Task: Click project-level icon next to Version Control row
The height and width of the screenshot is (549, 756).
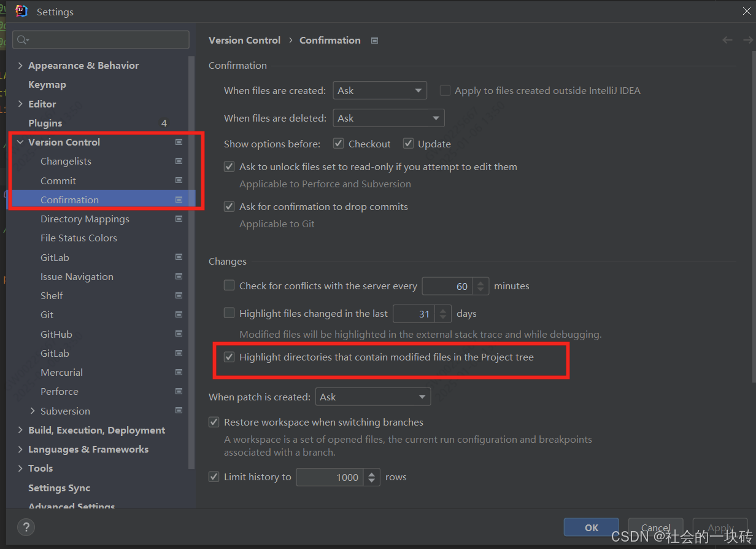Action: point(179,142)
